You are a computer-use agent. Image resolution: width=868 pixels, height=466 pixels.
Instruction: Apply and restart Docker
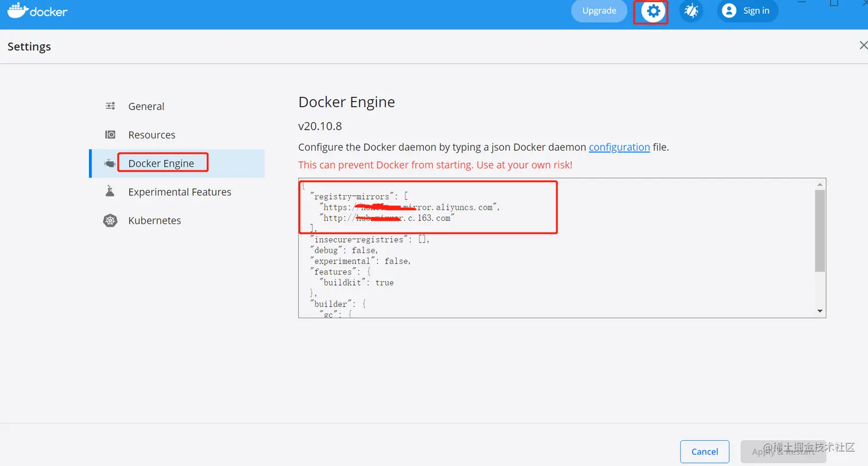tap(784, 452)
